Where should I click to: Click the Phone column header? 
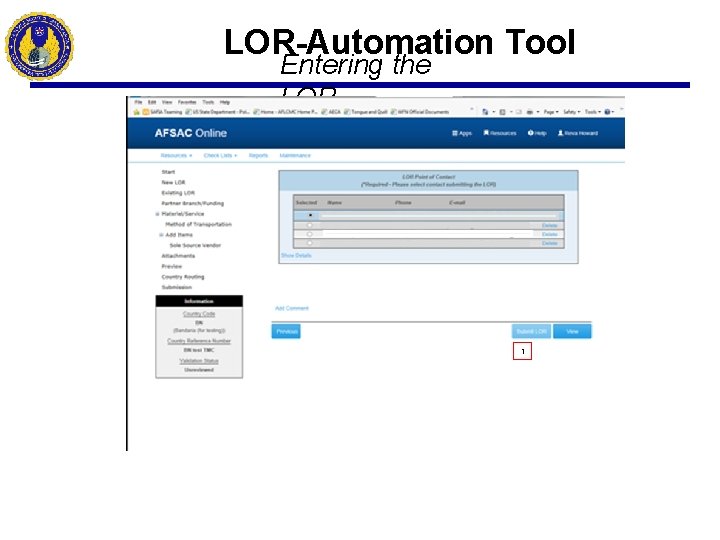point(403,202)
